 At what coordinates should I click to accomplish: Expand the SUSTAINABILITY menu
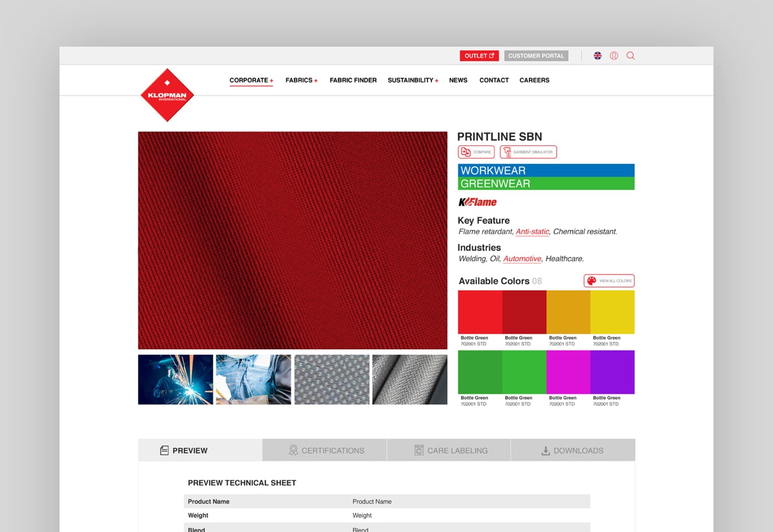[413, 80]
